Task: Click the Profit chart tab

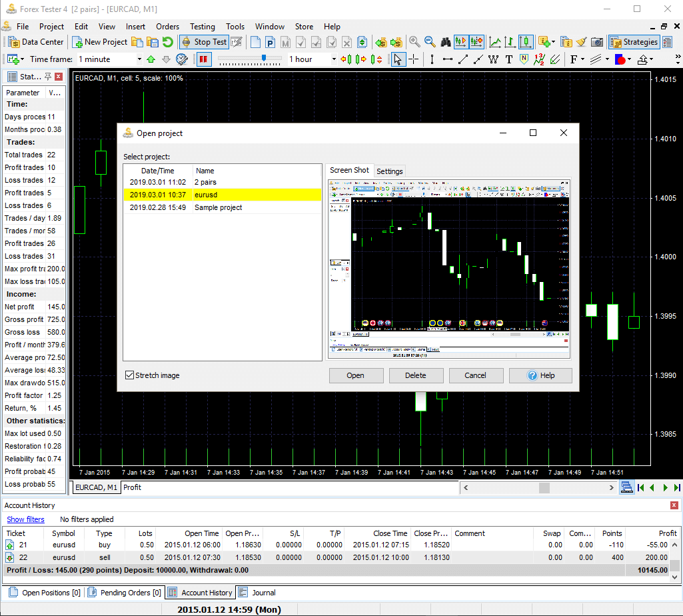Action: (x=133, y=487)
